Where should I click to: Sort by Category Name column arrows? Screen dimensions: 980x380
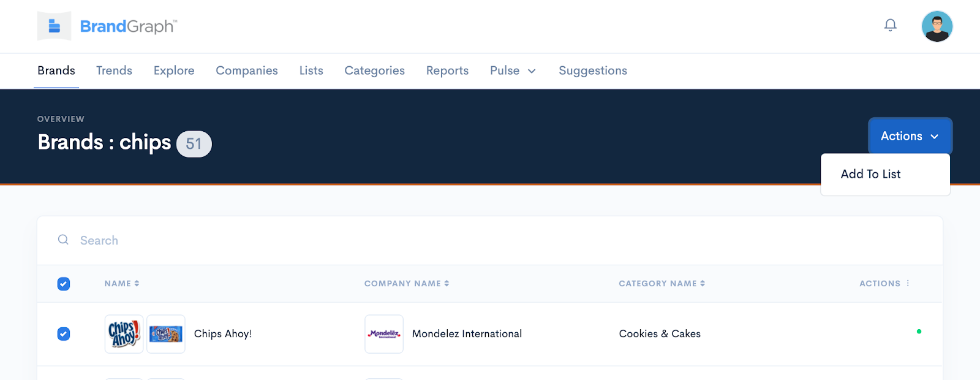click(x=703, y=283)
